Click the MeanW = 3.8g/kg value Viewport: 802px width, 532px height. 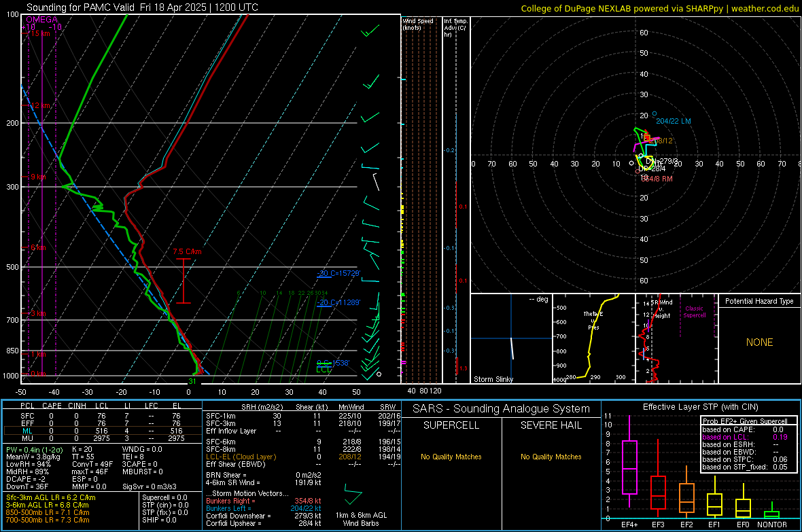[33, 457]
